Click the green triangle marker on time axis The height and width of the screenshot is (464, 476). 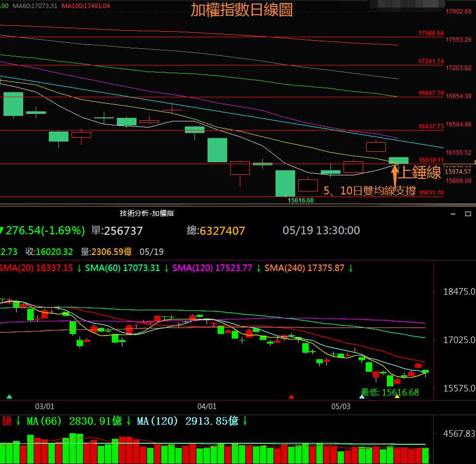point(9,397)
